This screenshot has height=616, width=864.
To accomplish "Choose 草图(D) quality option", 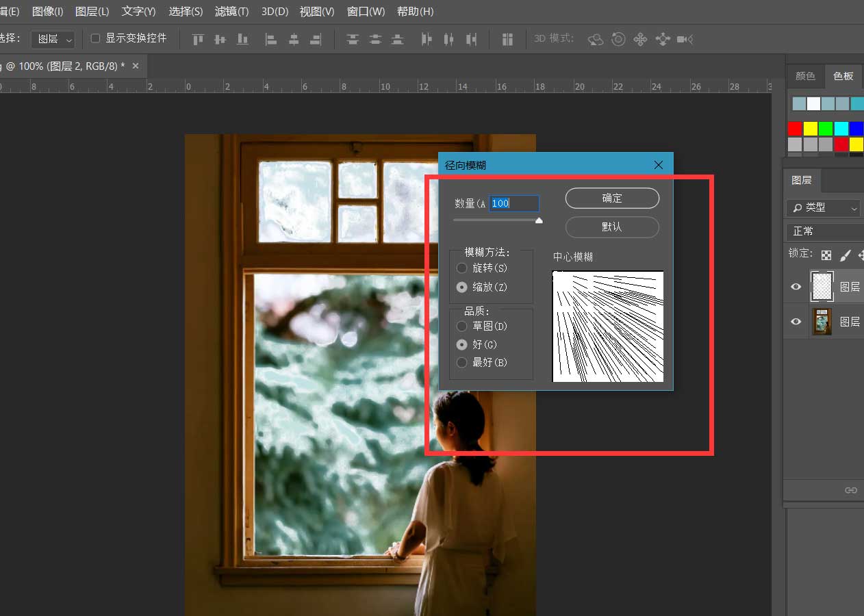I will 462,326.
